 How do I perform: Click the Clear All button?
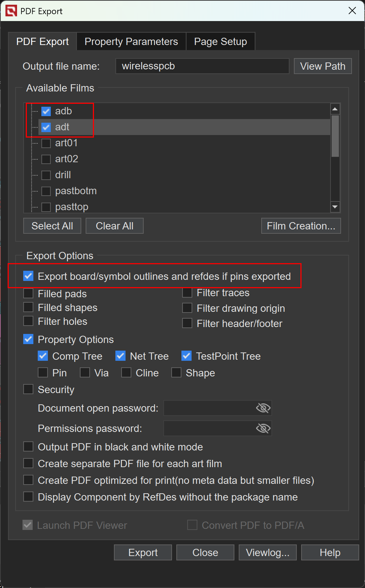[114, 226]
